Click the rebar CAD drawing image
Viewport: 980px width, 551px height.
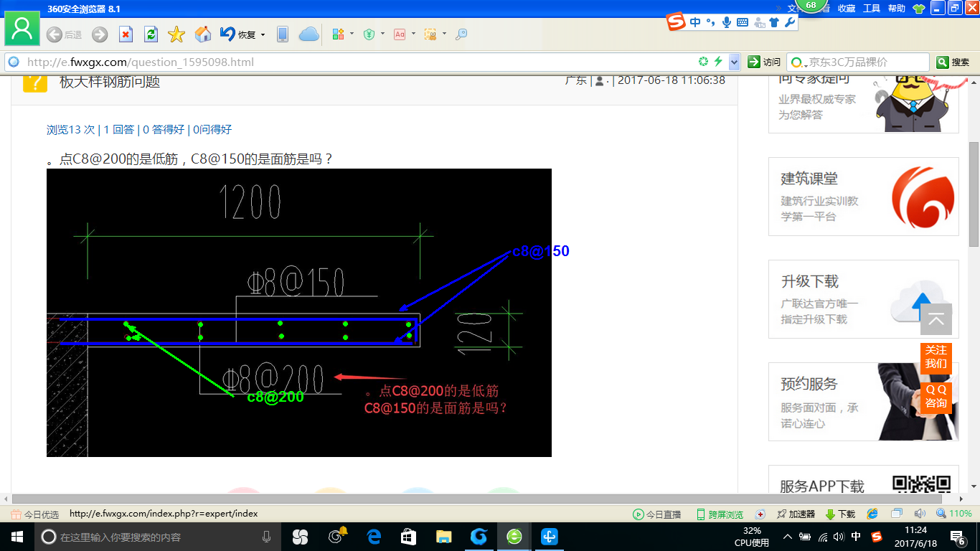[299, 313]
